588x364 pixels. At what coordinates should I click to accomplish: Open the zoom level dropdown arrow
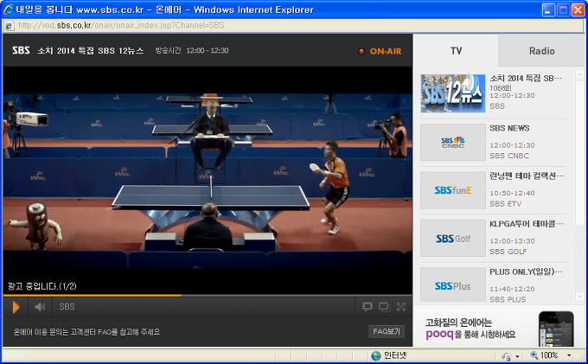tap(569, 355)
